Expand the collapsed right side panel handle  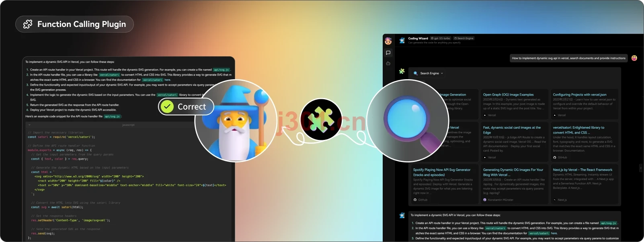tap(641, 168)
